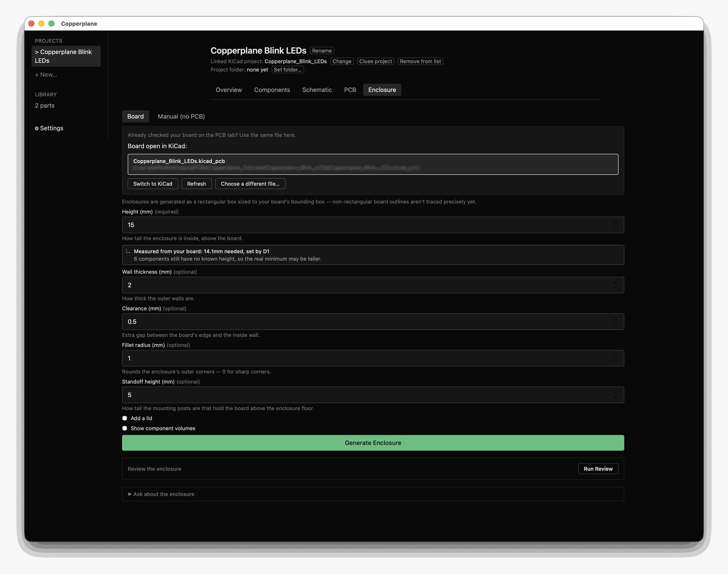Switch to Manual (no PCB) mode
Screen dimensions: 728x574
click(x=181, y=116)
